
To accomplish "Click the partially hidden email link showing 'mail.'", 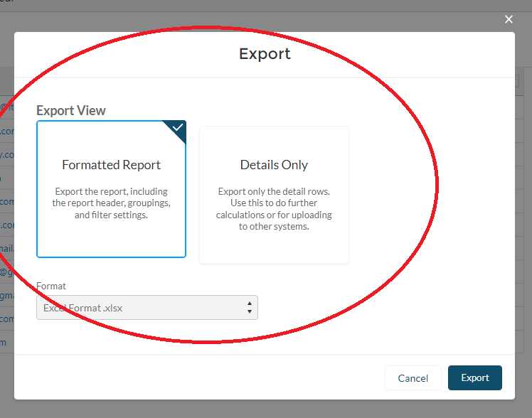I will pos(6,249).
